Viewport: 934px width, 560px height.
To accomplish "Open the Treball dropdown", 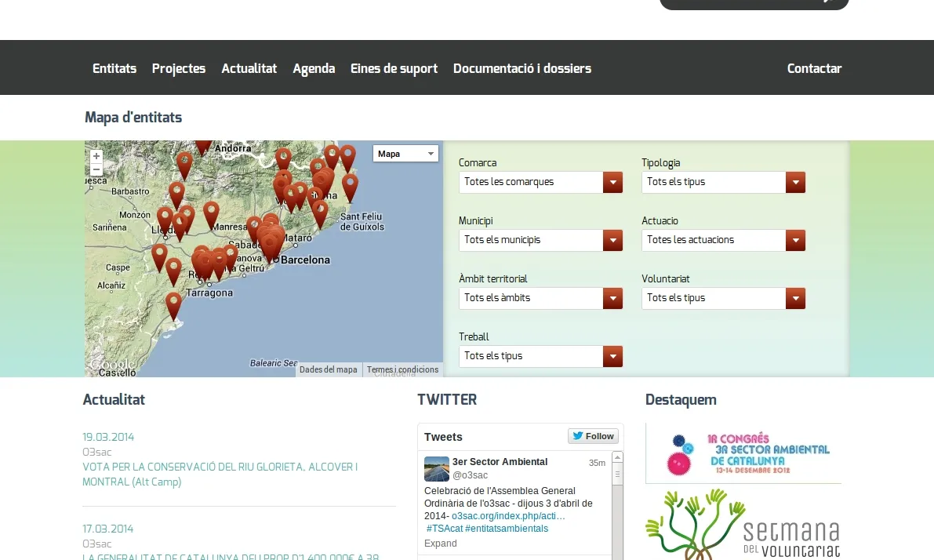I will pyautogui.click(x=540, y=356).
